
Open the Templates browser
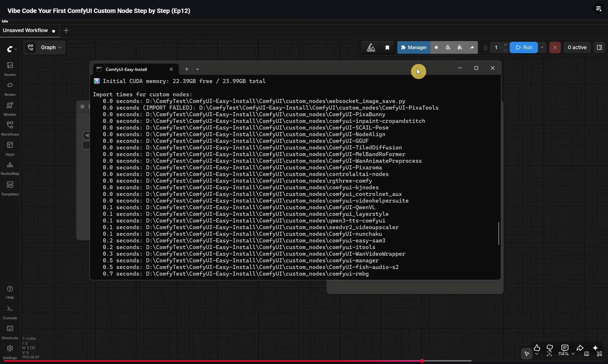click(10, 188)
